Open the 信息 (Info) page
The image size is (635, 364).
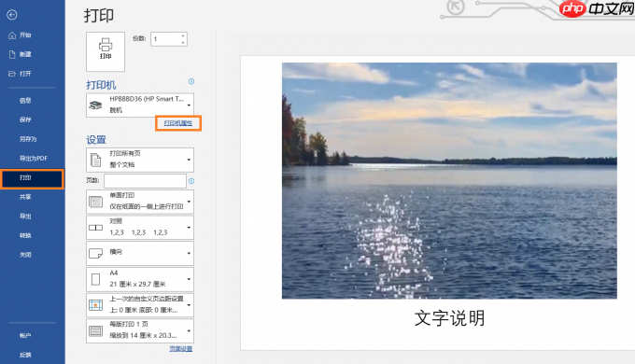pos(25,101)
